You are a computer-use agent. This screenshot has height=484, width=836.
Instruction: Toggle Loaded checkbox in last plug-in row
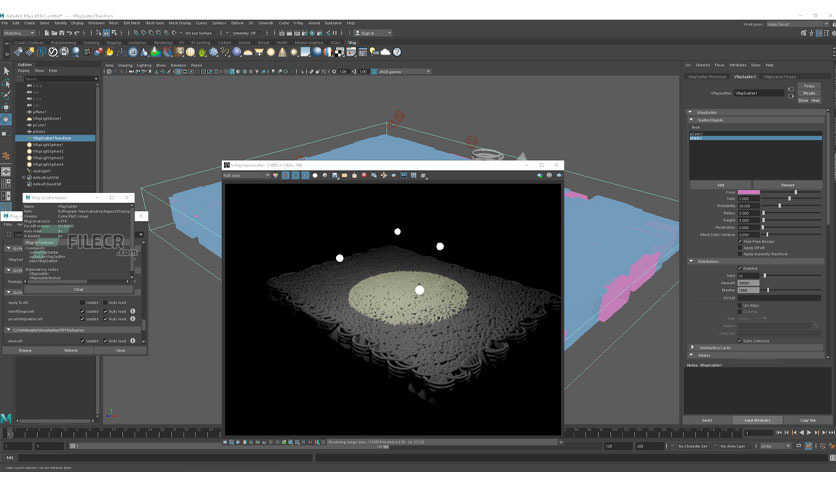(x=82, y=341)
